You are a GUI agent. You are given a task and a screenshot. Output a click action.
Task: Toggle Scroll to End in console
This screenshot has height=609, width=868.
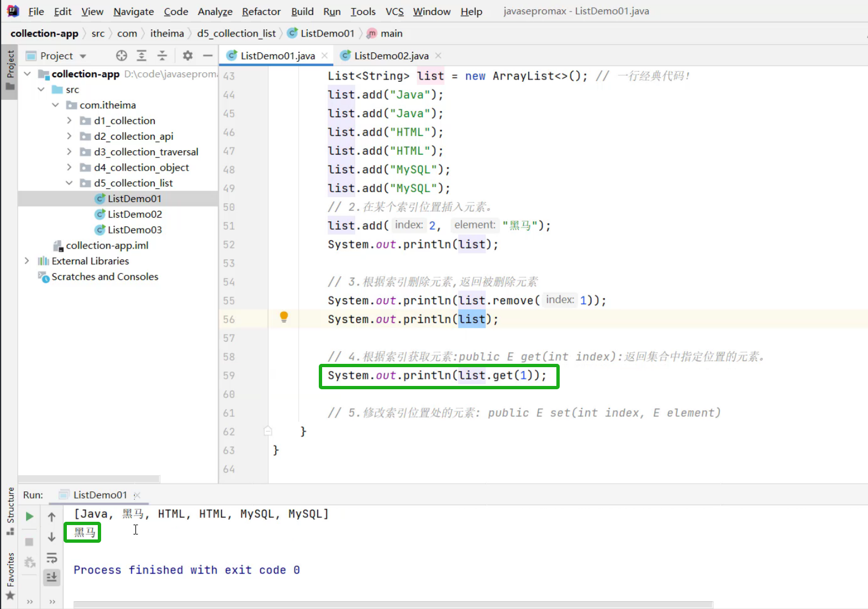[51, 577]
